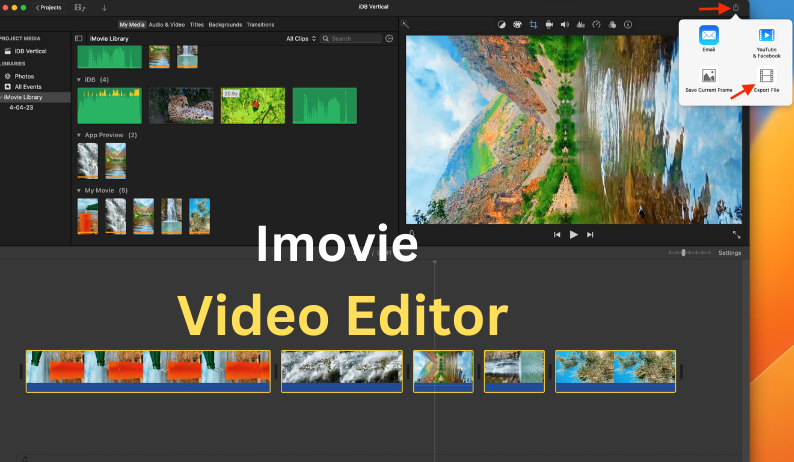Screen dimensions: 794x462
Task: Select mirrored landscape timeline clip
Action: 443,371
